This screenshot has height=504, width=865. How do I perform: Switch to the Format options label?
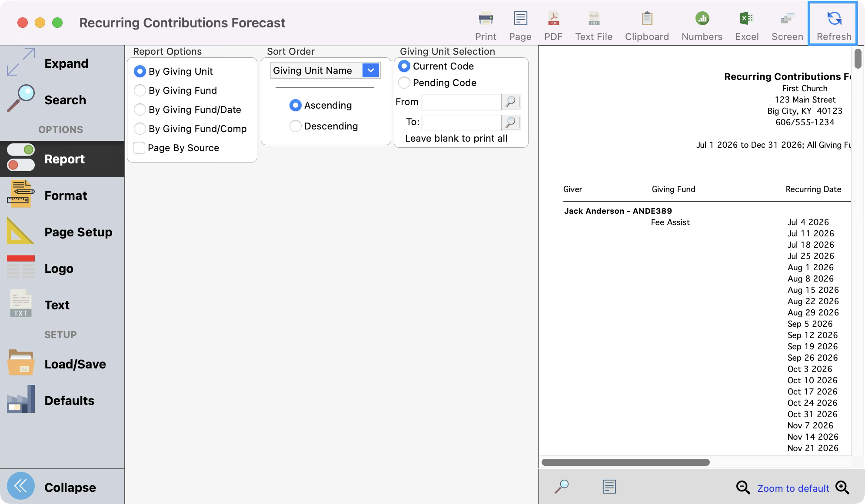tap(66, 196)
